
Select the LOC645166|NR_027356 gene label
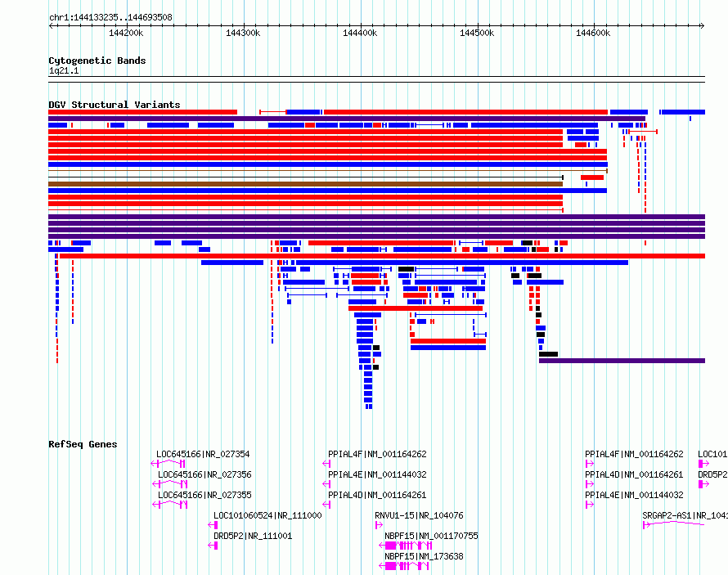204,474
